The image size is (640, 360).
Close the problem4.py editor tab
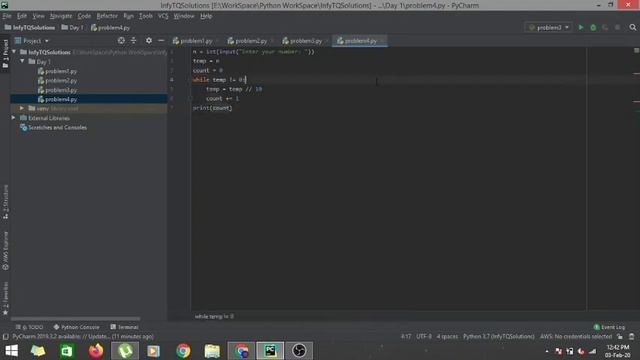382,41
